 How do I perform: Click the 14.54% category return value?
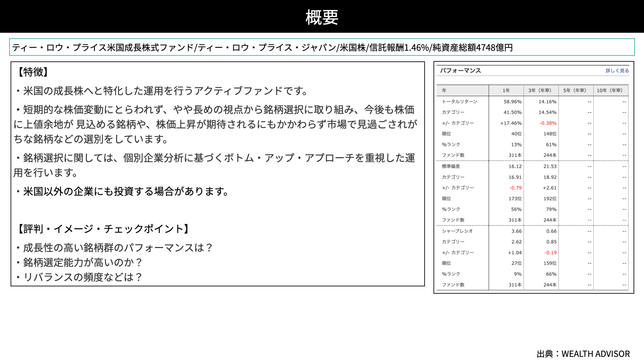coord(547,112)
